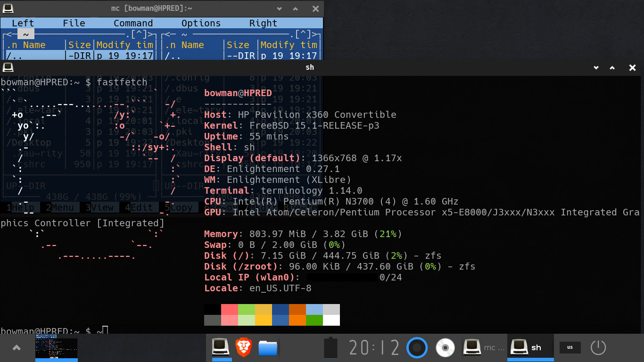This screenshot has height=362, width=644.
Task: Click the pink bowman@HPRED header in fastfetch output
Action: coord(238,93)
